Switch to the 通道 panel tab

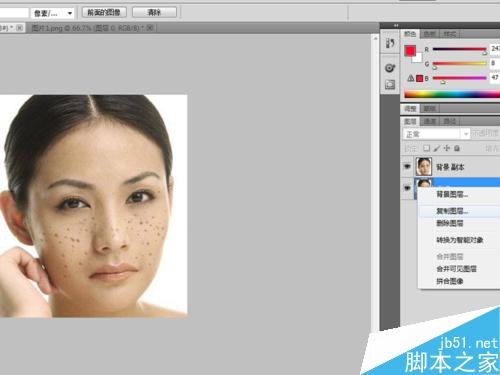point(430,121)
